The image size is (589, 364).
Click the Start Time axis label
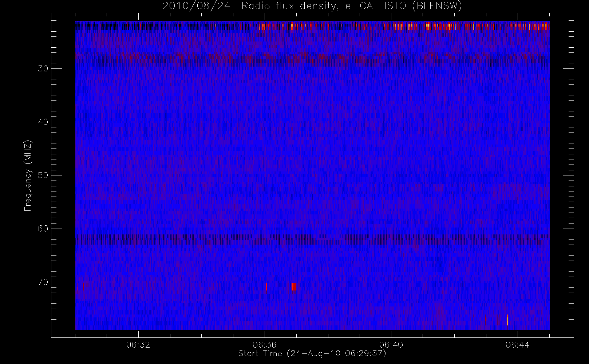pos(312,353)
